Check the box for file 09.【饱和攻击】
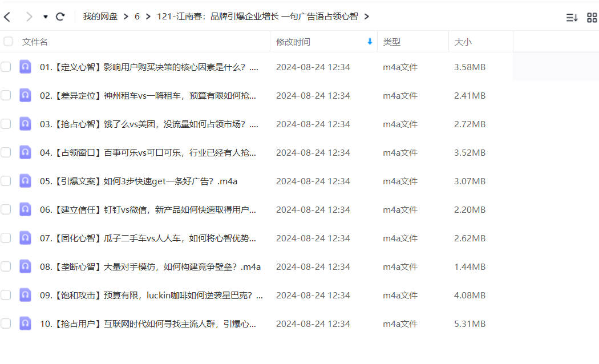The image size is (599, 364). coord(6,295)
